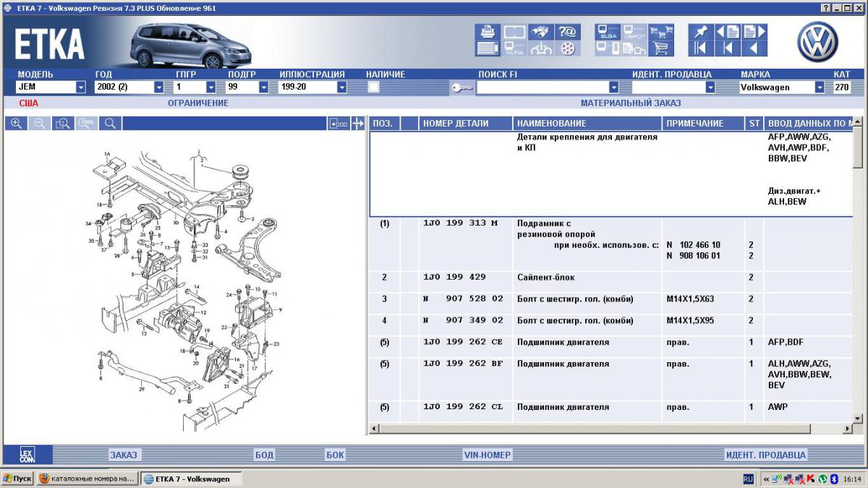The width and height of the screenshot is (868, 488).
Task: Click the film reel icon
Action: point(568,48)
